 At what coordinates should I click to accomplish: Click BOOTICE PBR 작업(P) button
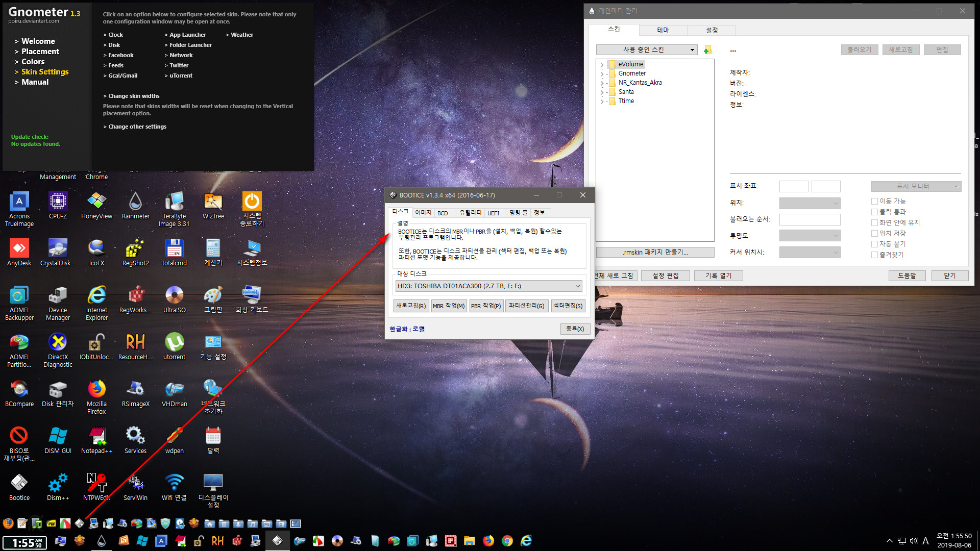pyautogui.click(x=486, y=306)
